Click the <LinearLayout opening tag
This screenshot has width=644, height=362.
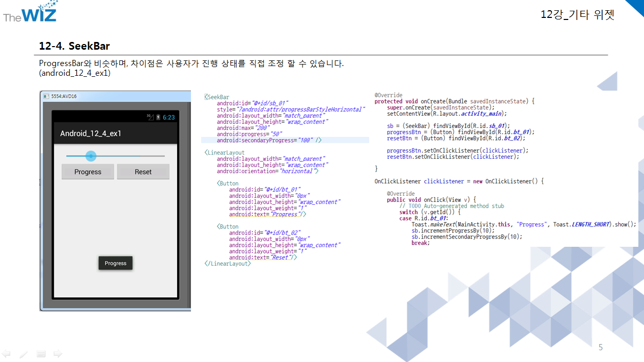[x=224, y=153]
